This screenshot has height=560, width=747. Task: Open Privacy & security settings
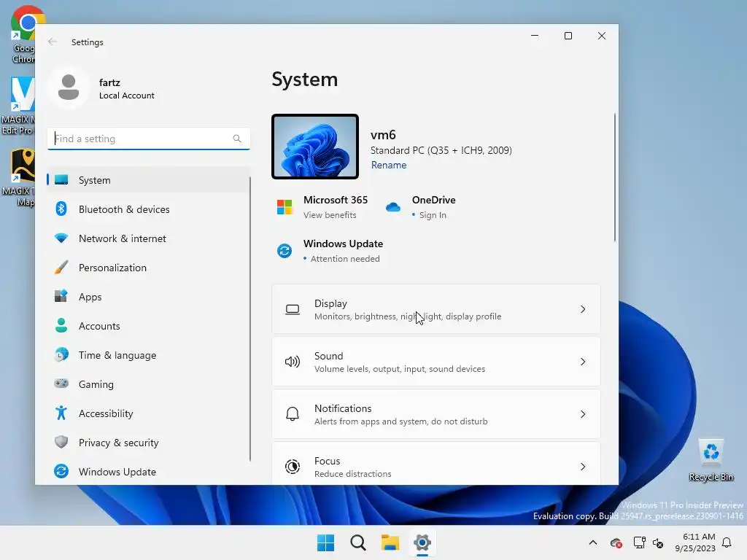point(148,442)
